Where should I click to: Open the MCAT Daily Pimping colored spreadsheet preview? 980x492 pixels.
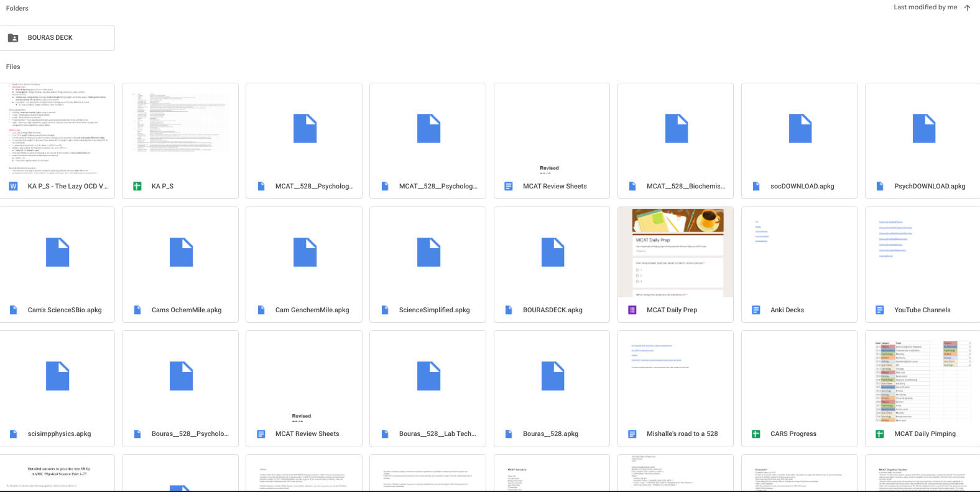point(923,376)
